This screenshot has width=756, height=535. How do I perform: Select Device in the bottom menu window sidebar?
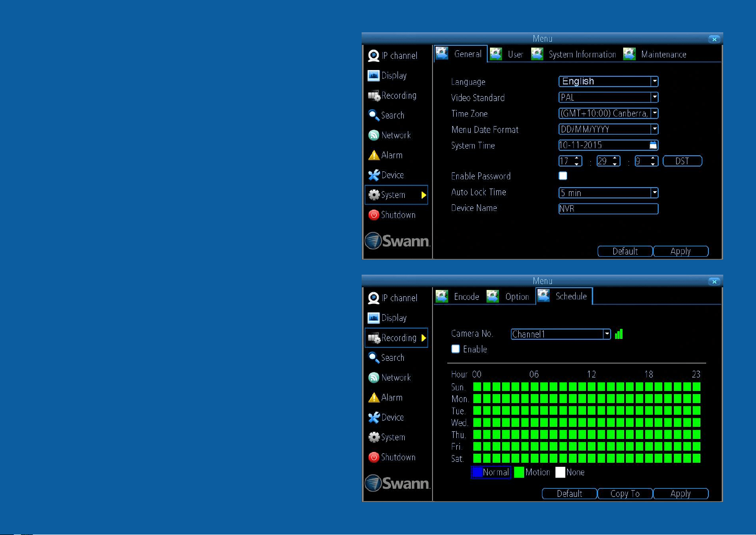coord(396,417)
